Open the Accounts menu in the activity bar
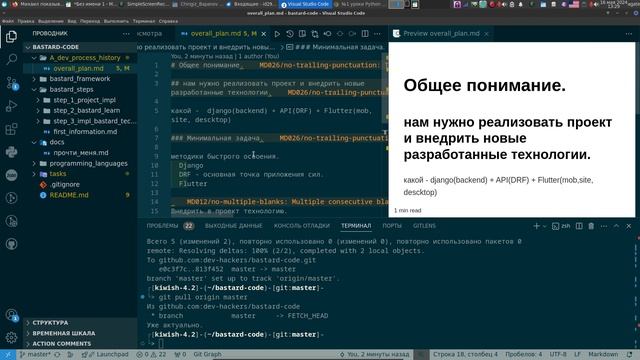Image resolution: width=640 pixels, height=360 pixels. point(11,315)
